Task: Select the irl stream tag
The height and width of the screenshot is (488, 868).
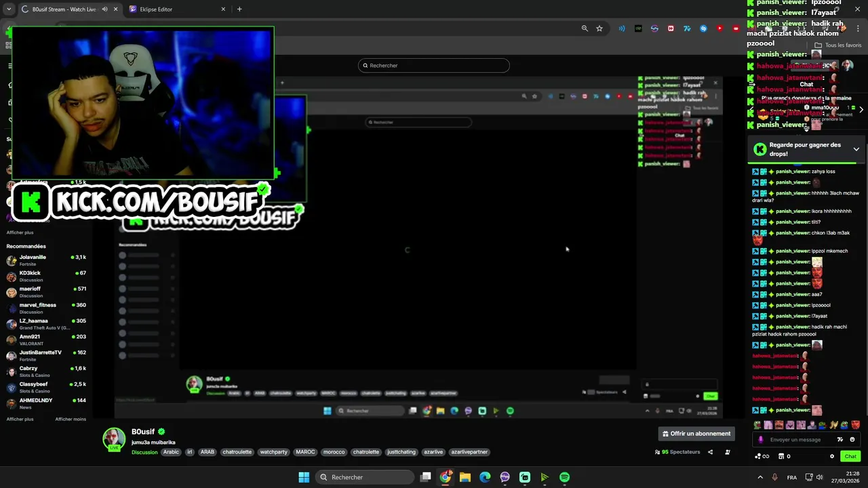Action: click(x=189, y=452)
